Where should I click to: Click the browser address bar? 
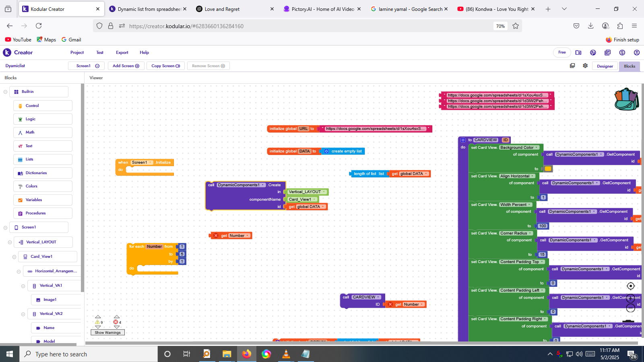click(x=308, y=26)
